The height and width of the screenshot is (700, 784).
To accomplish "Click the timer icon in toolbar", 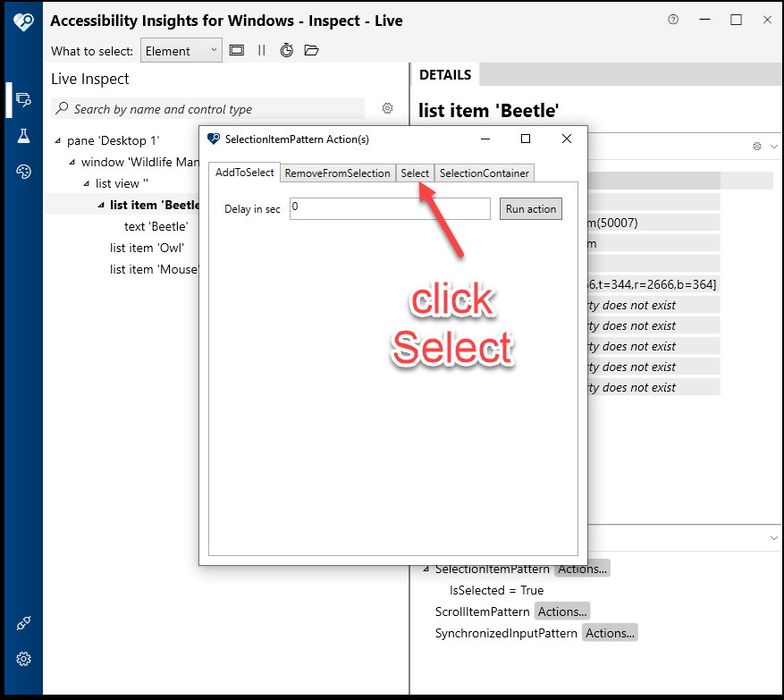I will [286, 50].
